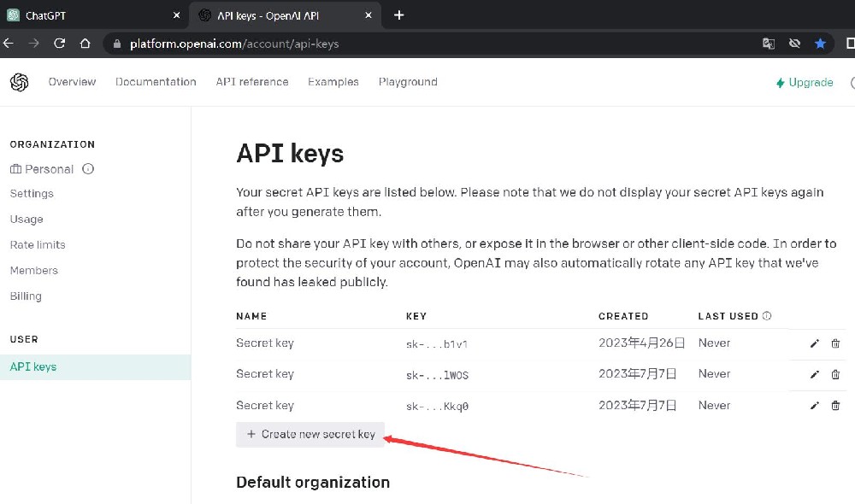Open Members in sidebar

(34, 270)
